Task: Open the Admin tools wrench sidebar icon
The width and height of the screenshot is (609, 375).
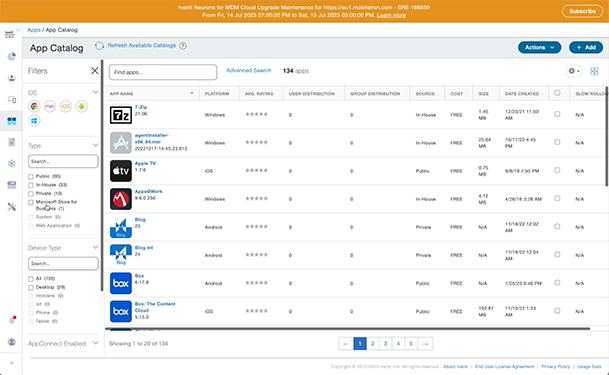Action: coord(12,207)
